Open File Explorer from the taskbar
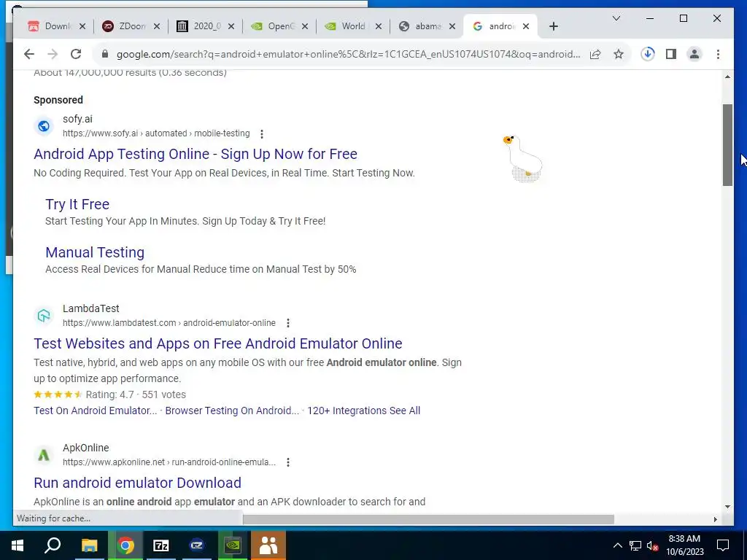The height and width of the screenshot is (560, 747). 89,545
